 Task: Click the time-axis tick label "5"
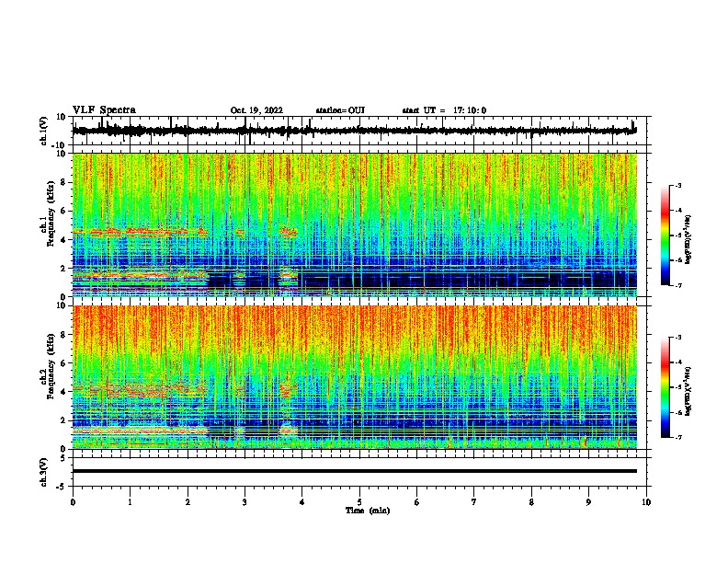pos(359,502)
